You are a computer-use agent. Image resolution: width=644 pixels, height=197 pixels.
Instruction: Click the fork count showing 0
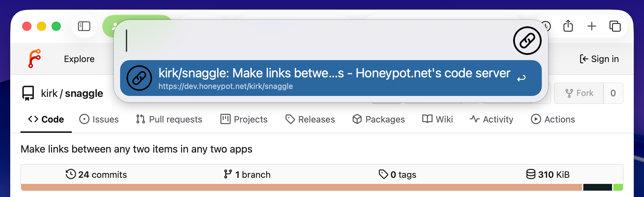[x=613, y=93]
